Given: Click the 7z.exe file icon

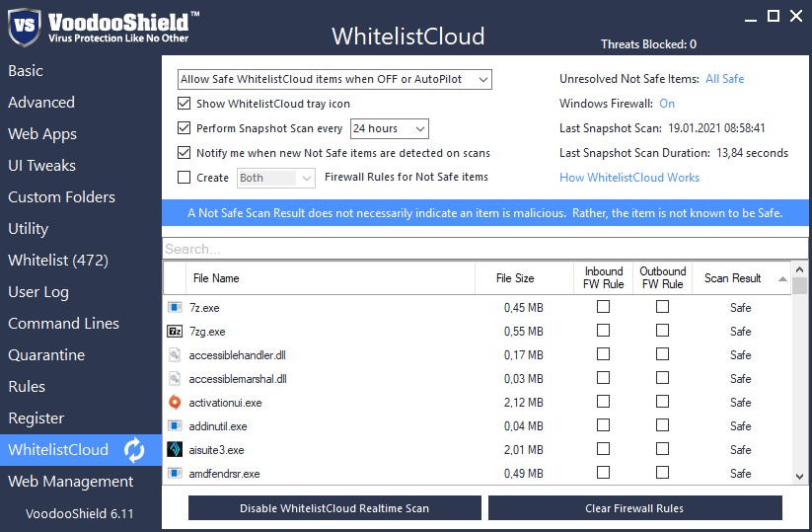Looking at the screenshot, I should pos(175,308).
